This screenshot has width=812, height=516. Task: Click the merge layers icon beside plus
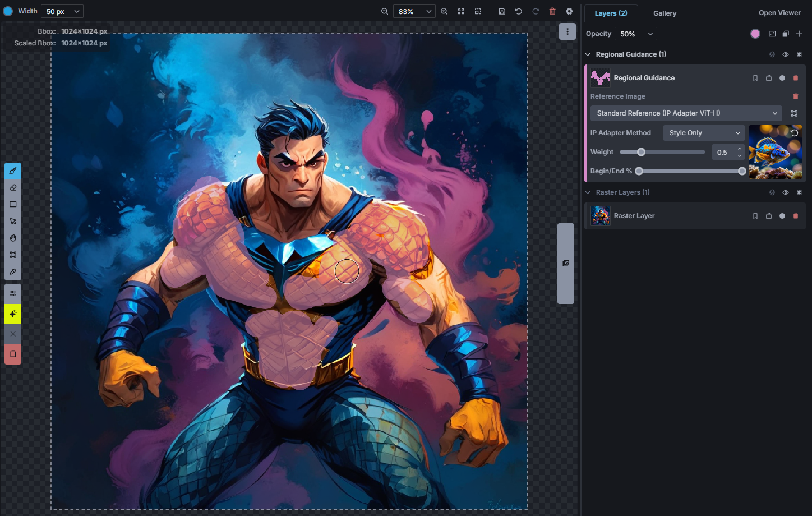[x=786, y=34]
